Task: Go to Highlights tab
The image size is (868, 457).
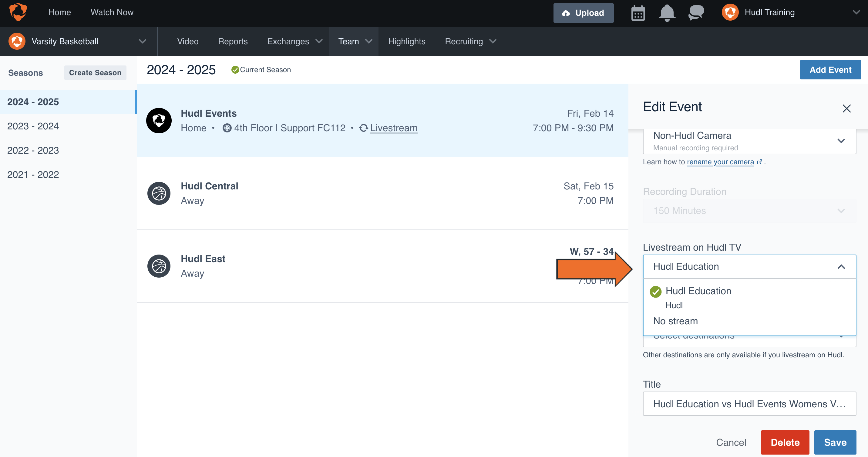Action: [407, 42]
